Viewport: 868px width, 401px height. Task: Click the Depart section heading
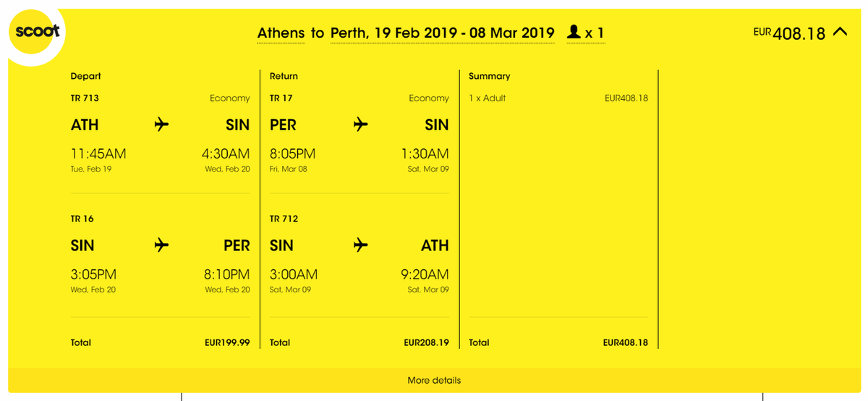[85, 76]
